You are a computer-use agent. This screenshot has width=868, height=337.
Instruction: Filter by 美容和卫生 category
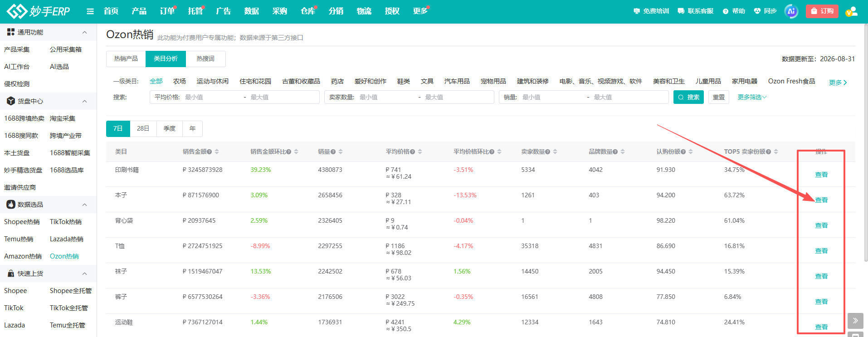pos(669,81)
